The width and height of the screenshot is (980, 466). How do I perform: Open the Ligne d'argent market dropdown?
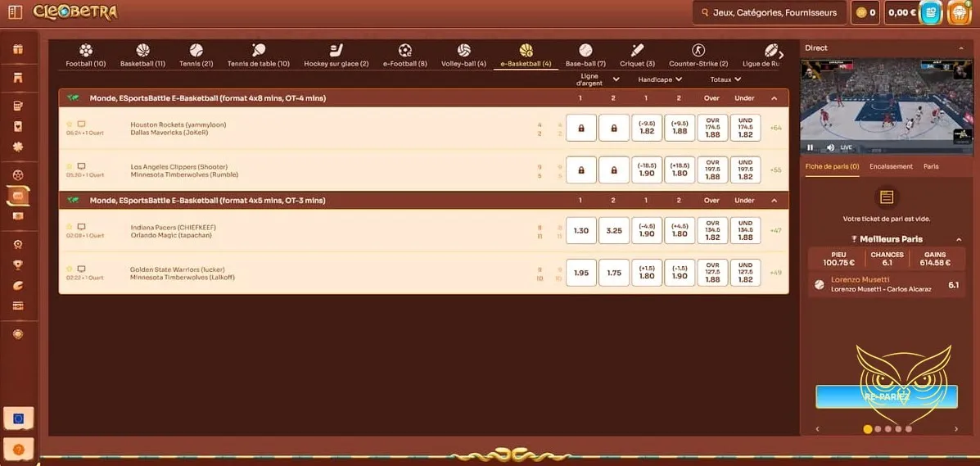pos(616,79)
